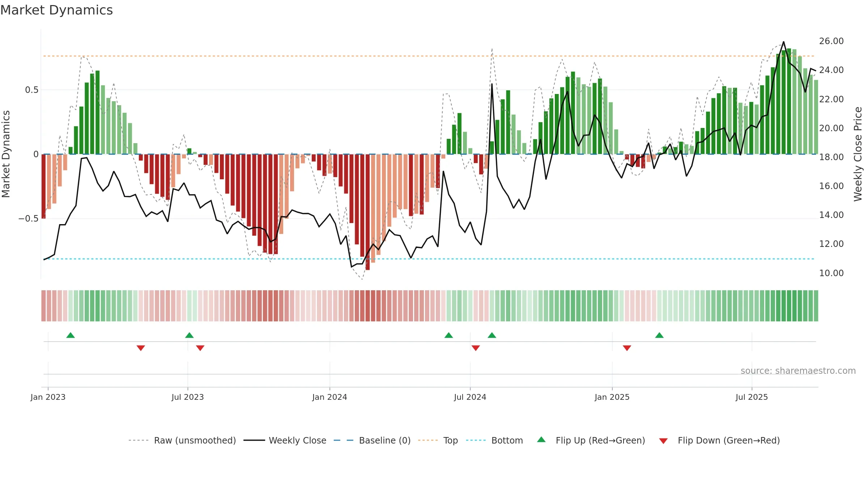Click the 26.00 price axis label
The width and height of the screenshot is (868, 488).
(x=831, y=41)
